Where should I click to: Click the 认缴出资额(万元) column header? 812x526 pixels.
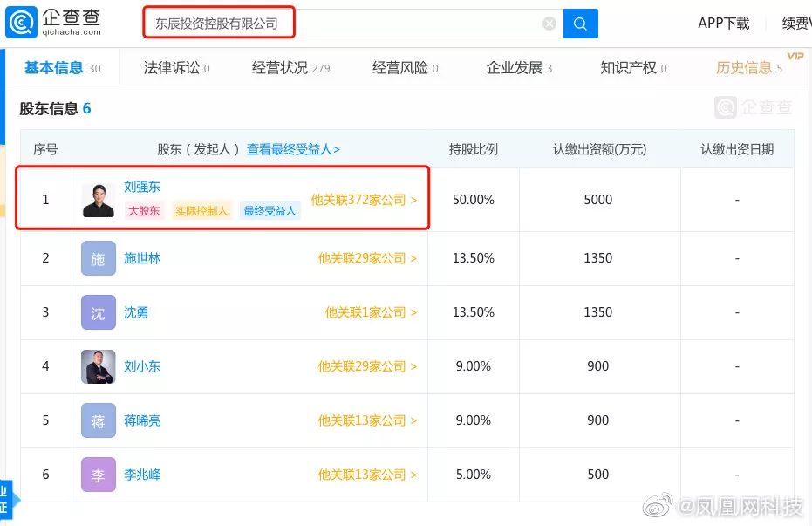pyautogui.click(x=600, y=149)
